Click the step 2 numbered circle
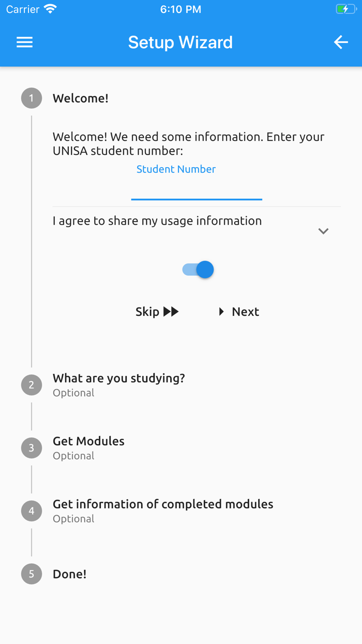Image resolution: width=362 pixels, height=644 pixels. click(x=31, y=385)
